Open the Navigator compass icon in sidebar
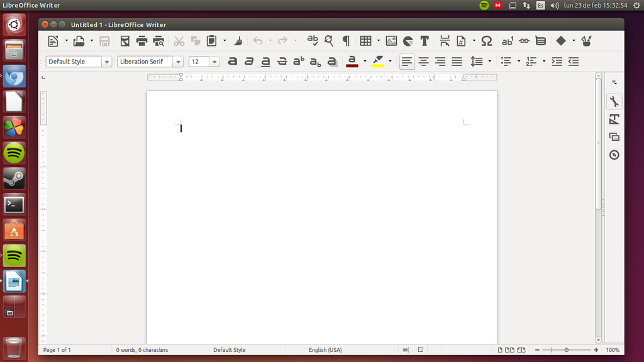The image size is (644, 362). (614, 155)
